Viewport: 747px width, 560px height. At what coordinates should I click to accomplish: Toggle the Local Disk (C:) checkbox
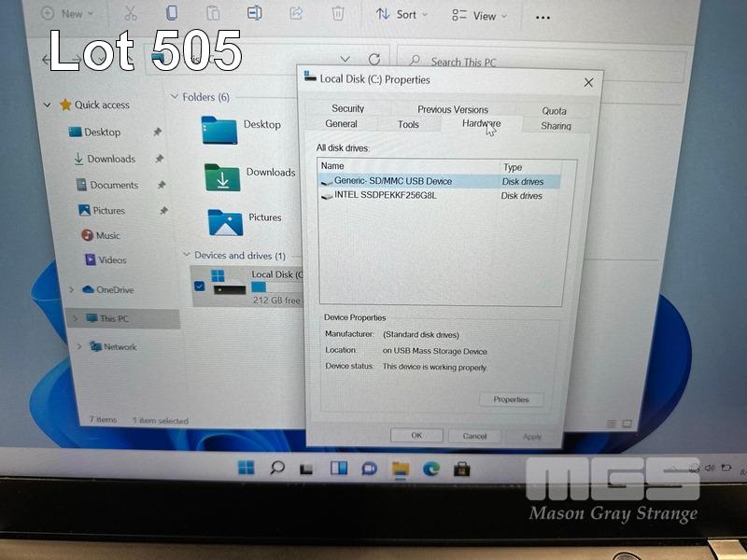pos(199,286)
